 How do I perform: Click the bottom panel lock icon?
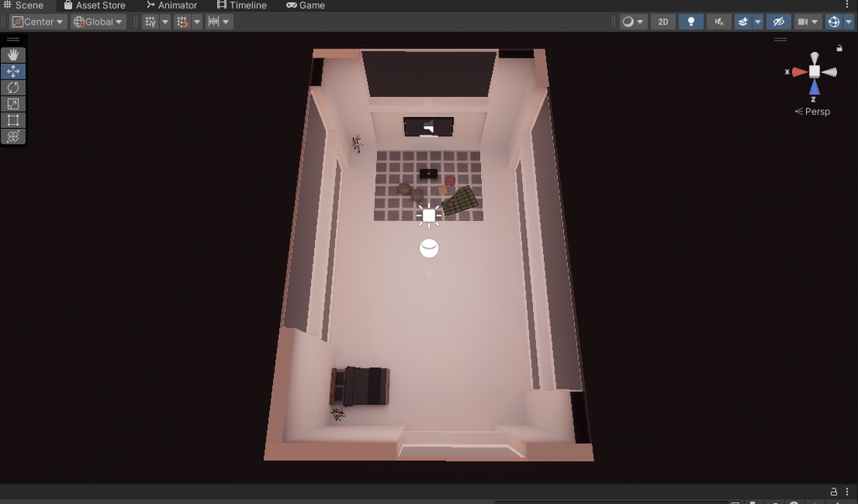coord(834,491)
